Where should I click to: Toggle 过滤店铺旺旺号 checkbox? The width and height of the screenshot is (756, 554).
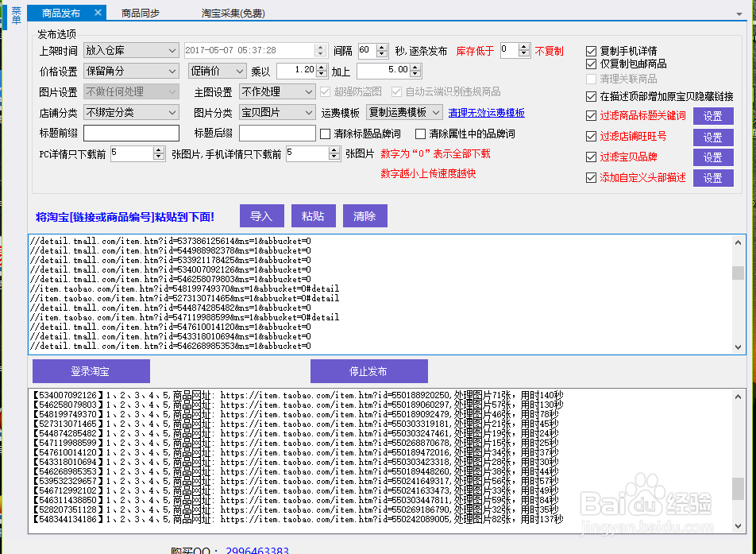coord(591,137)
